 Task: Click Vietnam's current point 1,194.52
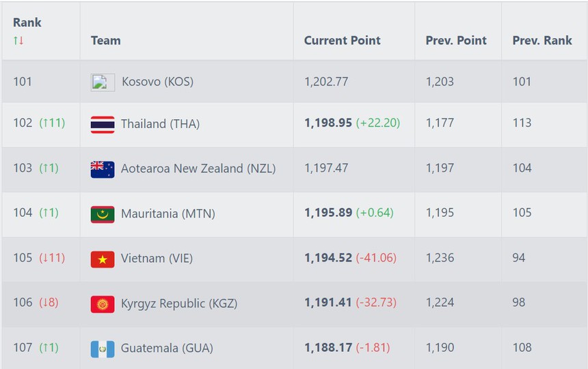328,258
